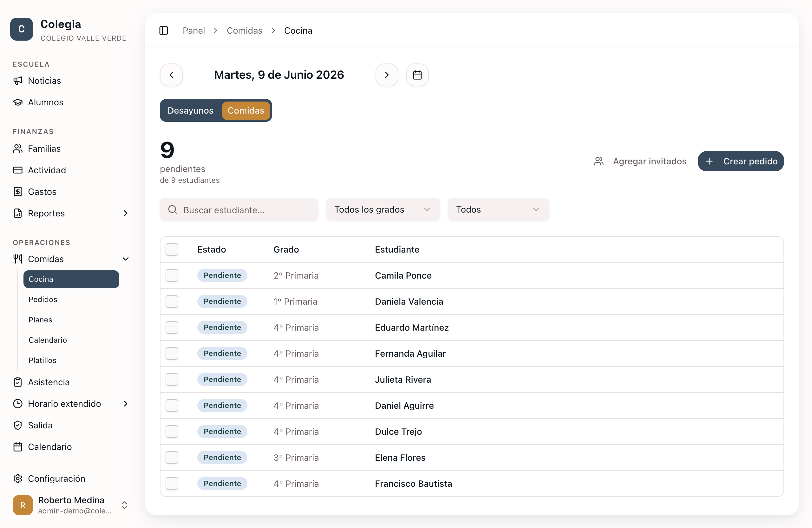
Task: Open the user account switcher chevrons
Action: 124,505
